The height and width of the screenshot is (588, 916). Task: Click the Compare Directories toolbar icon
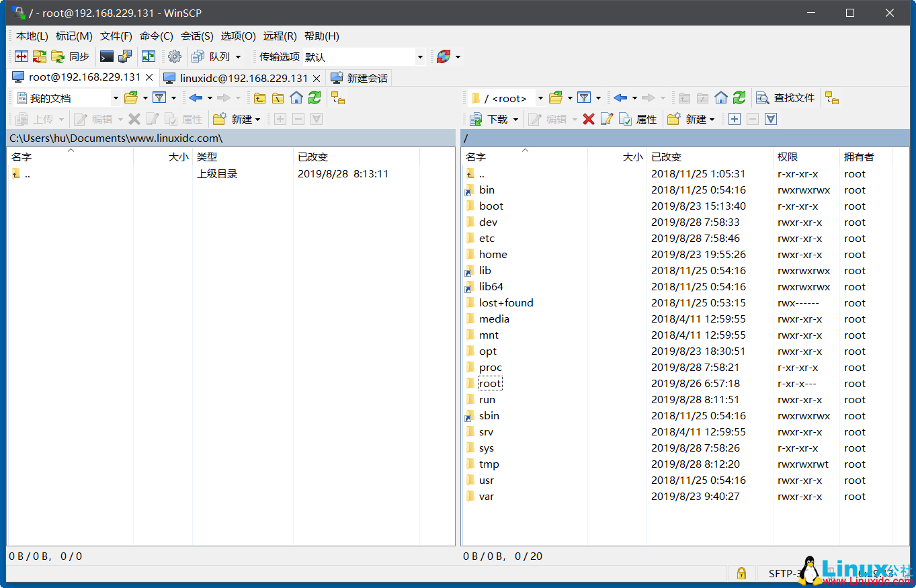(22, 56)
